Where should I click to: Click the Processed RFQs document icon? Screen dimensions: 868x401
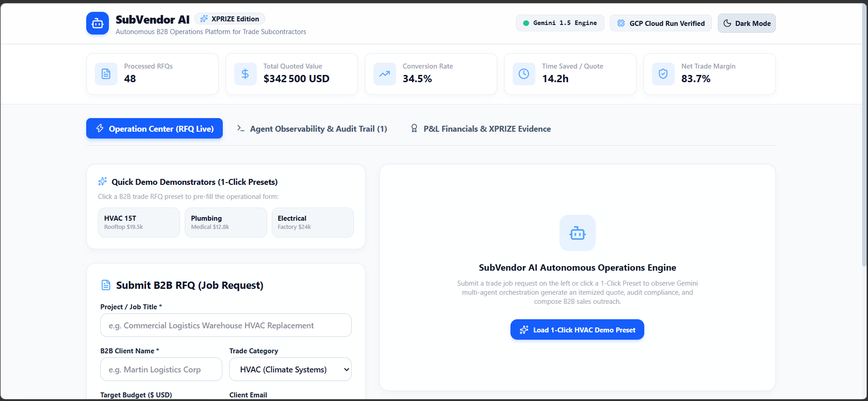(106, 74)
